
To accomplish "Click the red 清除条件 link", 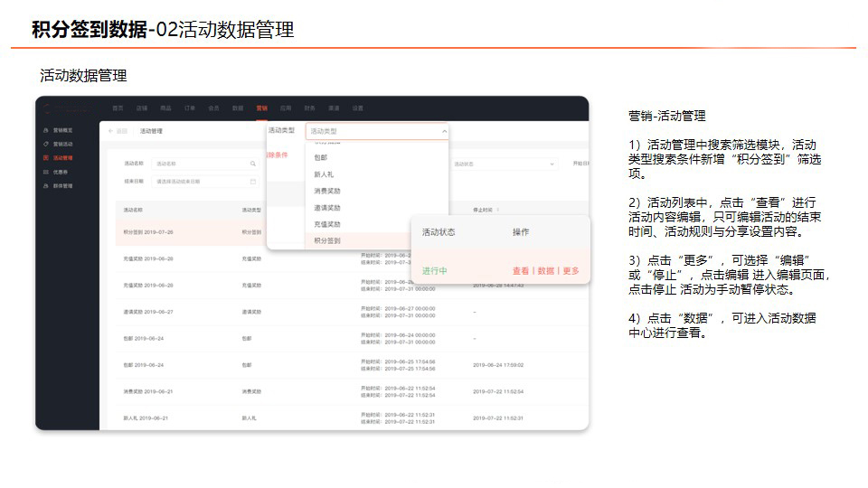I will 278,155.
